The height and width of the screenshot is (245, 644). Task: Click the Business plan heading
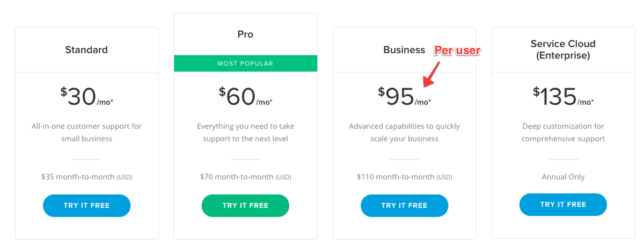click(x=404, y=50)
